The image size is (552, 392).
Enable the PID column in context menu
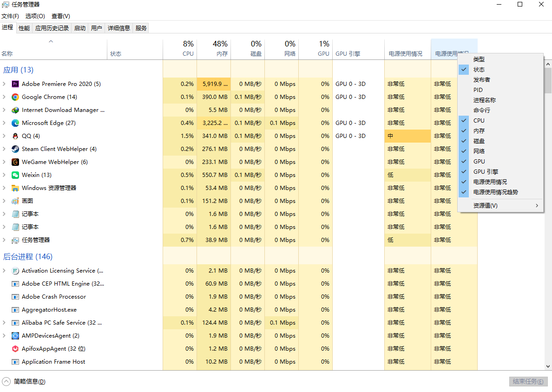coord(478,90)
